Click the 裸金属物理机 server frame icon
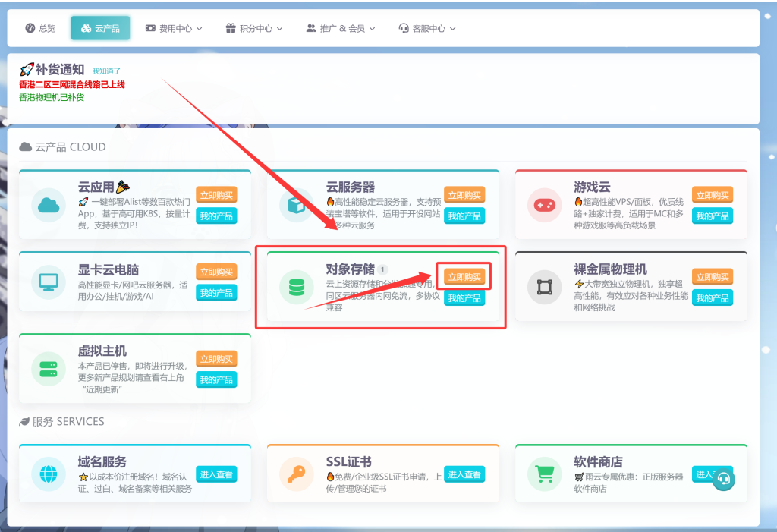Screen dimensions: 777x532 (x=544, y=287)
